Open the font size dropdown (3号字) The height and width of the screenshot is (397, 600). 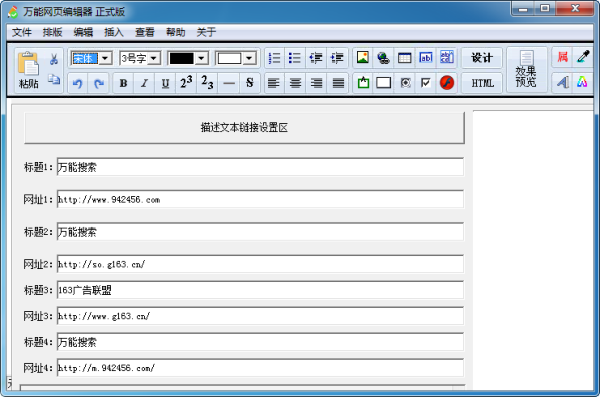tap(154, 59)
